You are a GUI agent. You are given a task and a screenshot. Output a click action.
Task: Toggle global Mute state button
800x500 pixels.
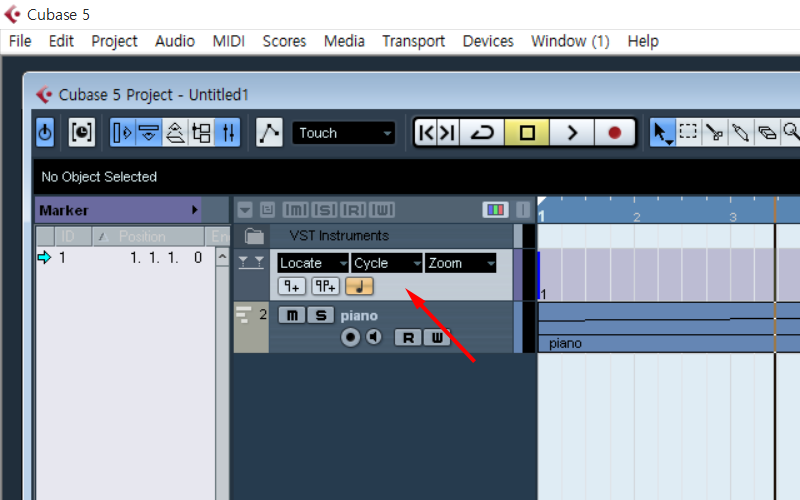(295, 210)
